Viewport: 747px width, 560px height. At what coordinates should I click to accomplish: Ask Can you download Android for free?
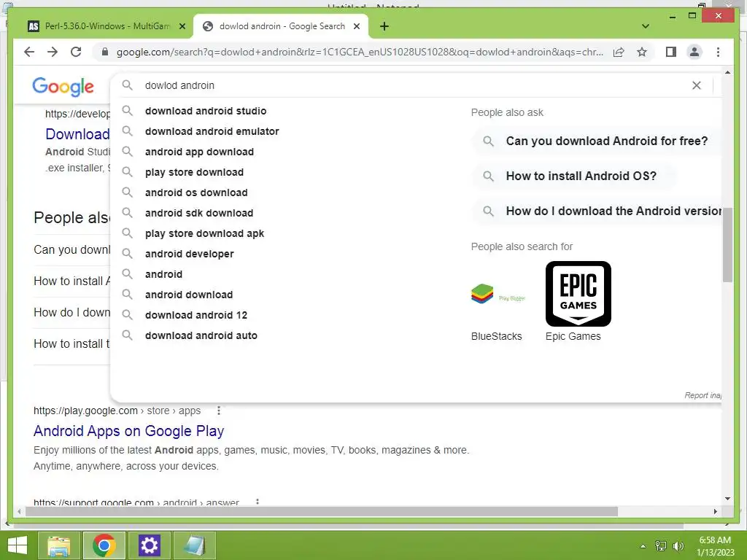(x=595, y=141)
